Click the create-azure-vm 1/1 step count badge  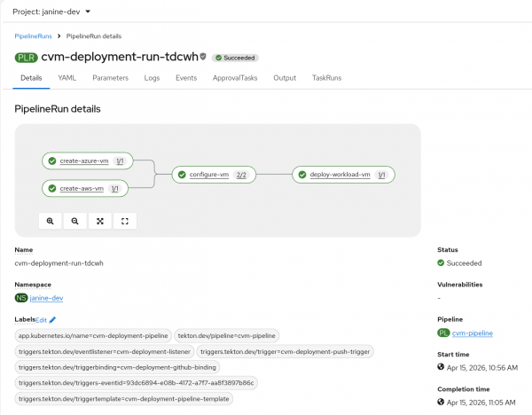[x=120, y=161]
